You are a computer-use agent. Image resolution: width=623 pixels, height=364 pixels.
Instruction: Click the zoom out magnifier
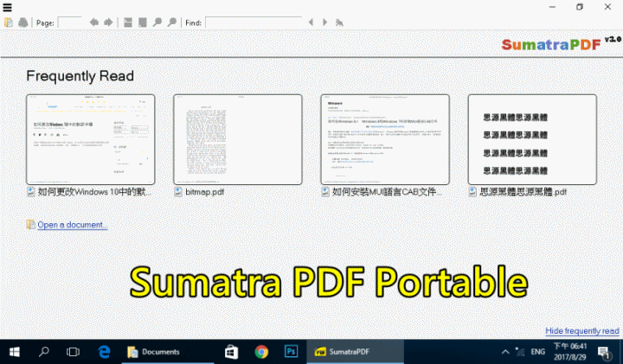click(157, 22)
